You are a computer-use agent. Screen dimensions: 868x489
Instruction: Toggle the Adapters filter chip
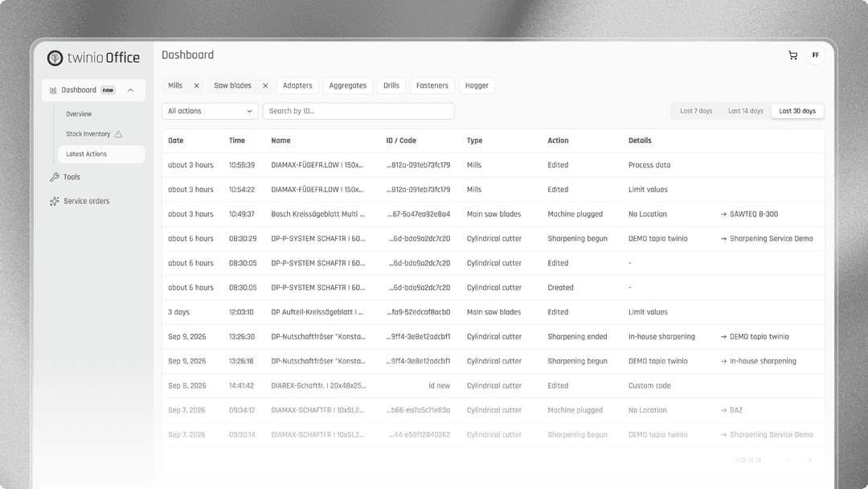[297, 86]
